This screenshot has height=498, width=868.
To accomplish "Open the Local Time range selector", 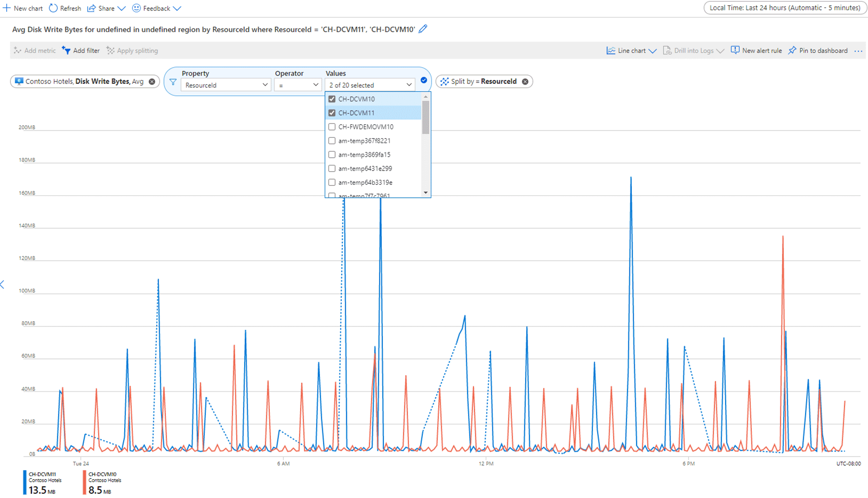I will (x=785, y=8).
